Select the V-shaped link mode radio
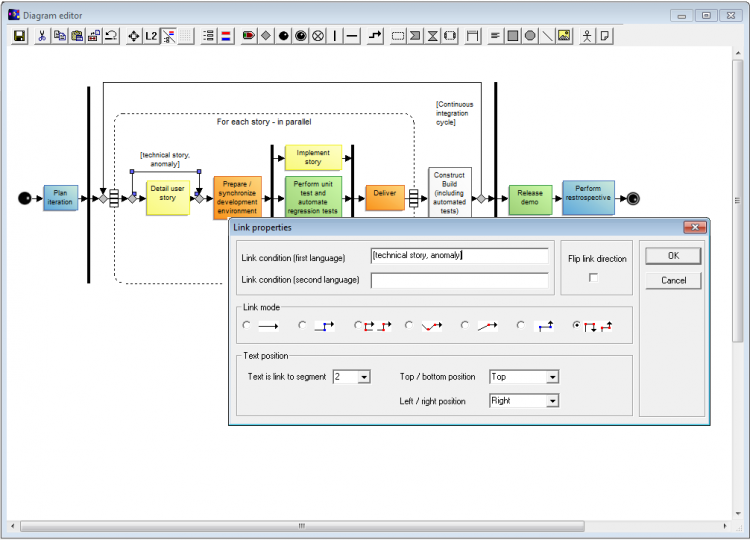 click(x=408, y=325)
